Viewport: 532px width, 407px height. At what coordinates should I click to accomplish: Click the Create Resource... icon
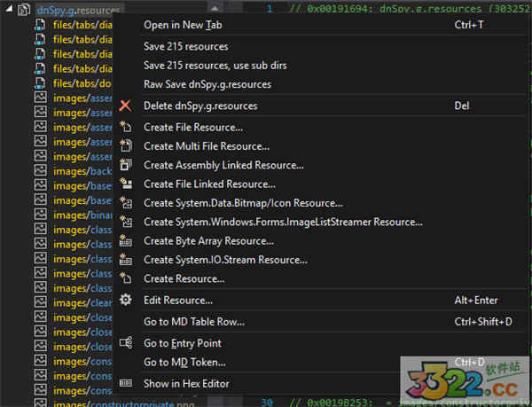pos(126,278)
